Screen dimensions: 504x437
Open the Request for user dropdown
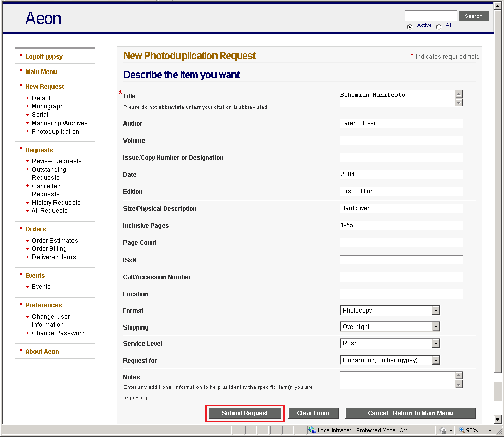tap(436, 360)
